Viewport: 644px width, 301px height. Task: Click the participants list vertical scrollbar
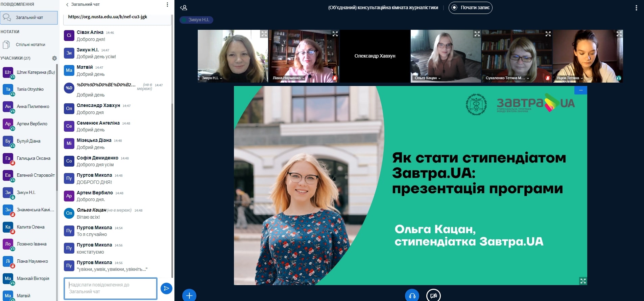tap(57, 127)
